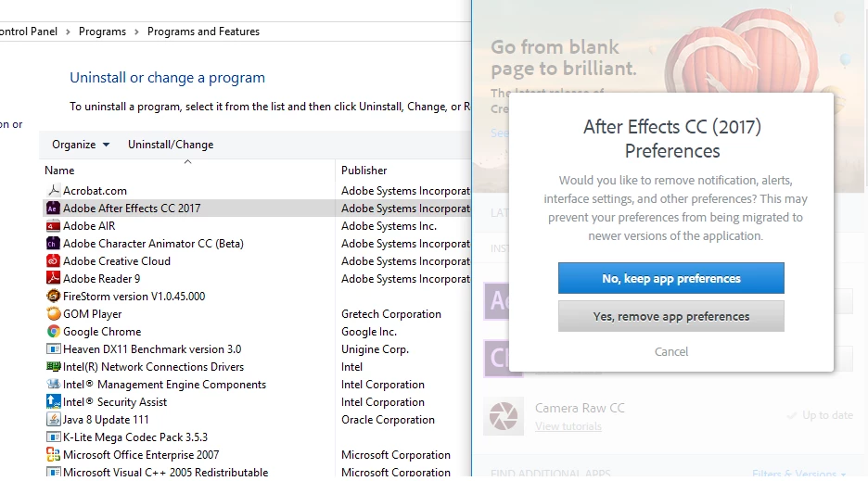
Task: Click the Google Chrome icon in list
Action: pos(53,332)
